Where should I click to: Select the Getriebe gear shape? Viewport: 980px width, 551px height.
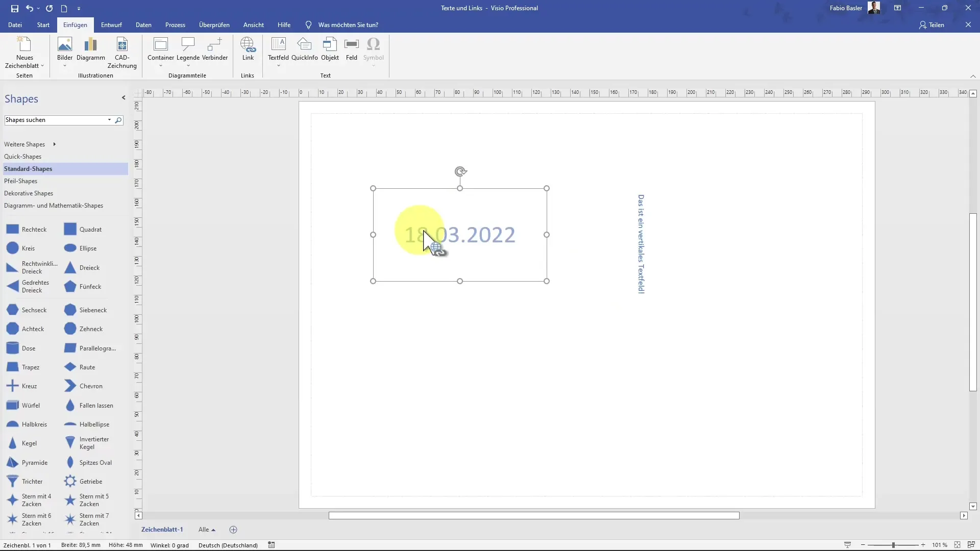[x=83, y=482]
